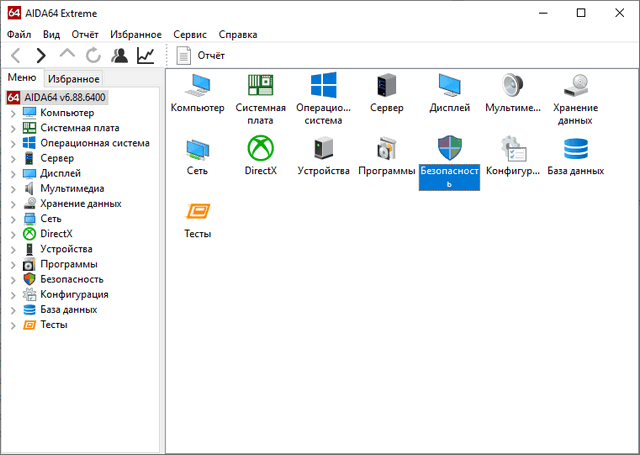Go forward with the right arrow button
This screenshot has height=455, width=640.
click(41, 55)
